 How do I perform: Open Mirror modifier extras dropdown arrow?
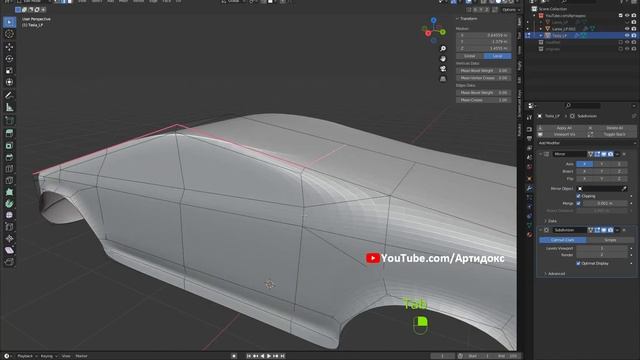tap(617, 154)
